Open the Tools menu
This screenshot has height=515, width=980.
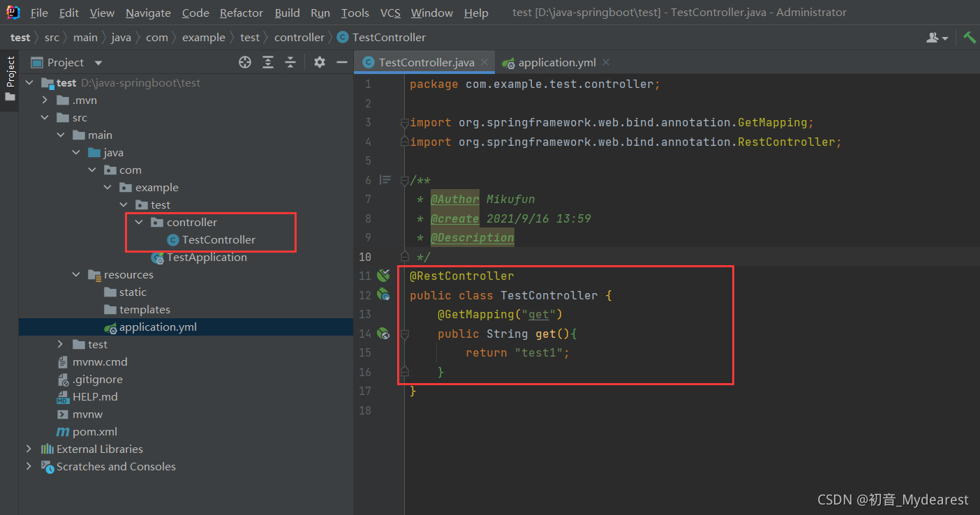click(x=355, y=13)
